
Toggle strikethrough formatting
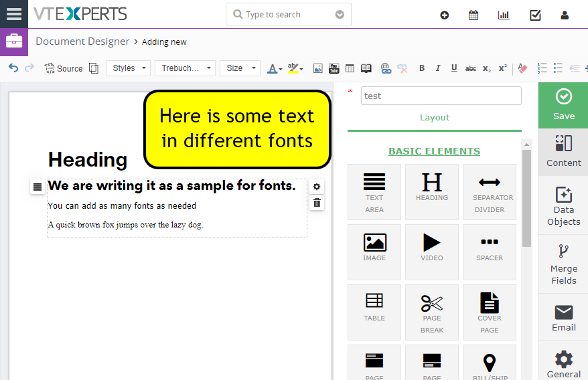click(x=470, y=68)
